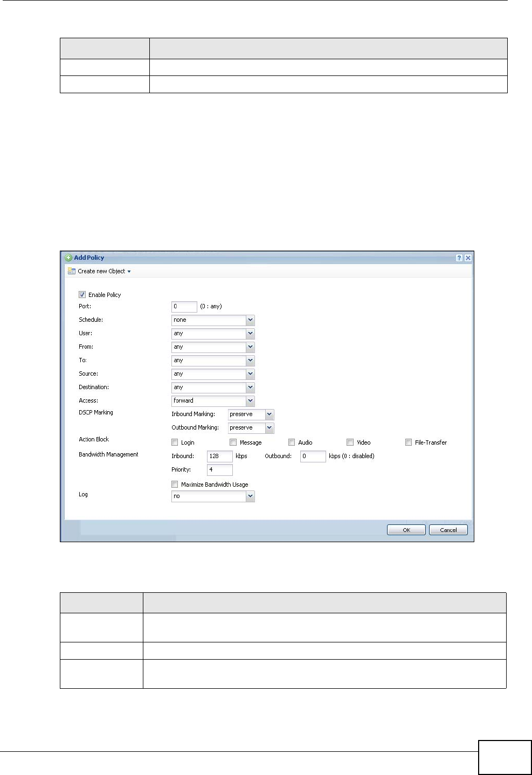This screenshot has height=775, width=532.
Task: Enable Maximize Bandwidth Usage checkbox
Action: (x=175, y=485)
